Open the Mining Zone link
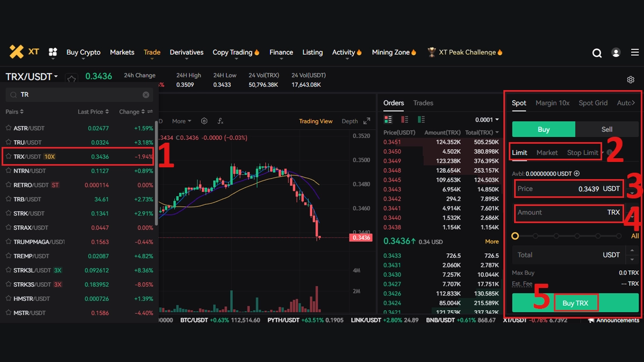The width and height of the screenshot is (644, 362). pos(394,52)
